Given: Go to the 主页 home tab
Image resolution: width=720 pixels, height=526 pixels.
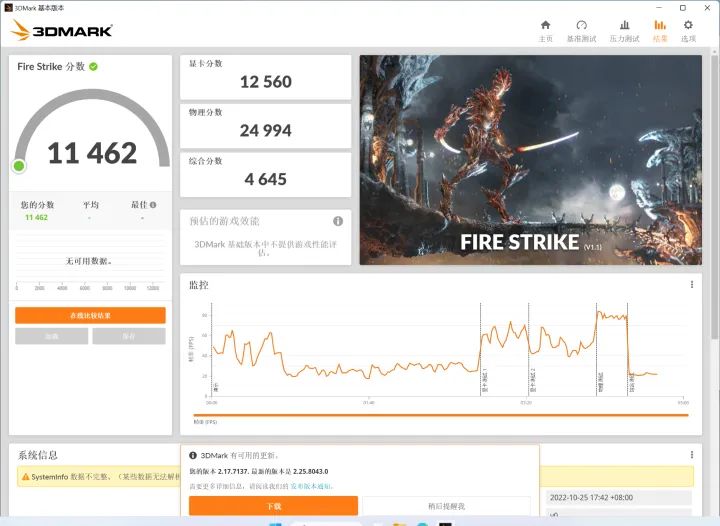Looking at the screenshot, I should point(546,31).
